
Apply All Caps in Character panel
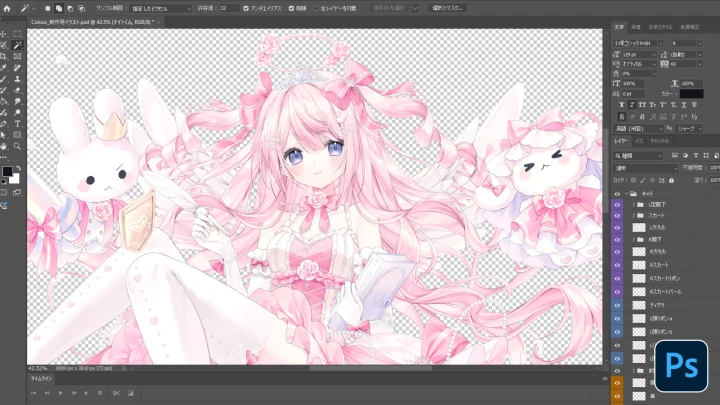[x=642, y=105]
